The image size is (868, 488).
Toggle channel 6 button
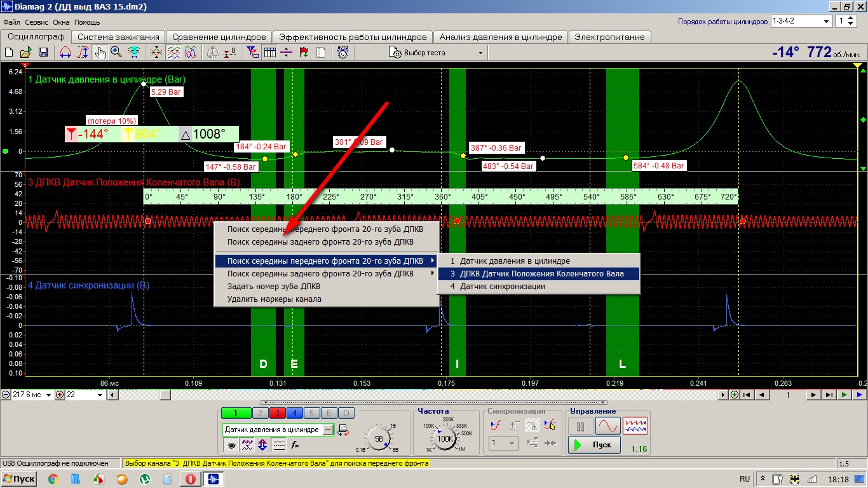tap(329, 414)
